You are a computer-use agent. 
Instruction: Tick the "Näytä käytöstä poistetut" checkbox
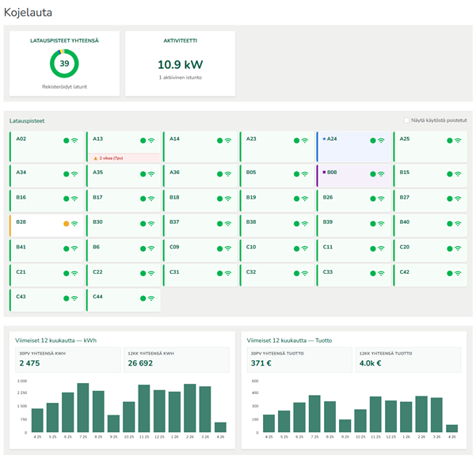[x=406, y=120]
